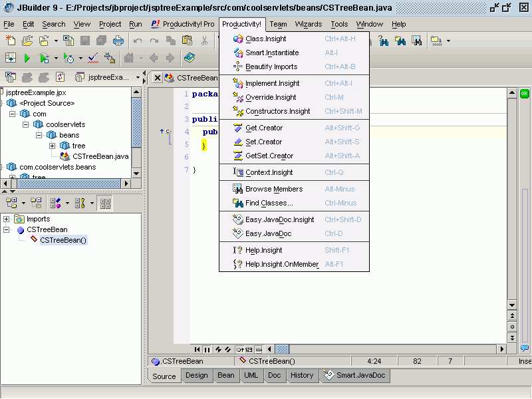Viewport: 532px width, 399px height.
Task: Open the Productivity! Pro menu
Action: point(183,24)
